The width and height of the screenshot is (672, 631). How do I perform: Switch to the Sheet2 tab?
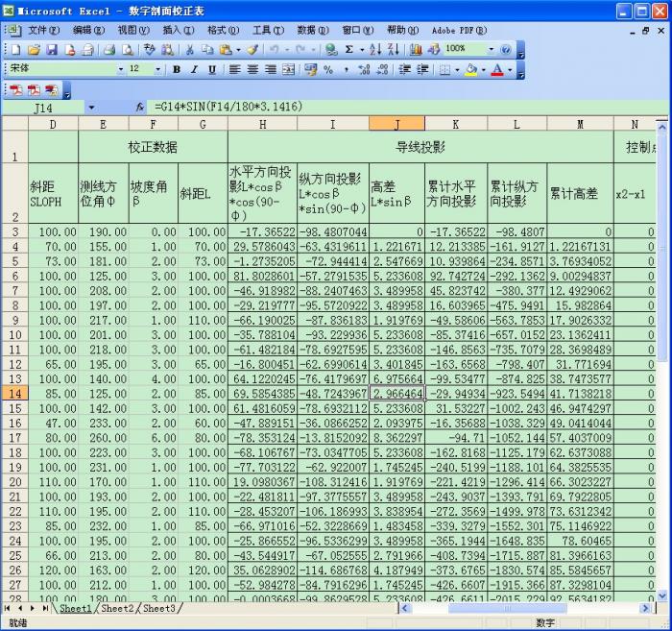pos(118,608)
